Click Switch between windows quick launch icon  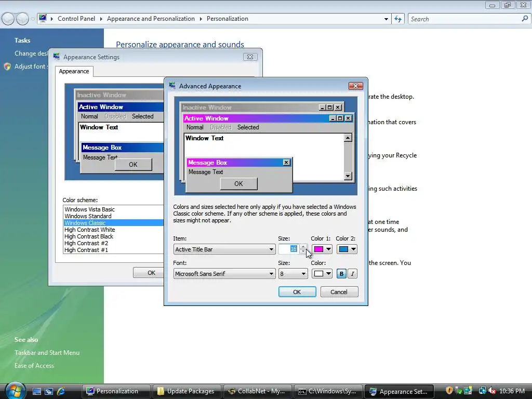click(48, 391)
